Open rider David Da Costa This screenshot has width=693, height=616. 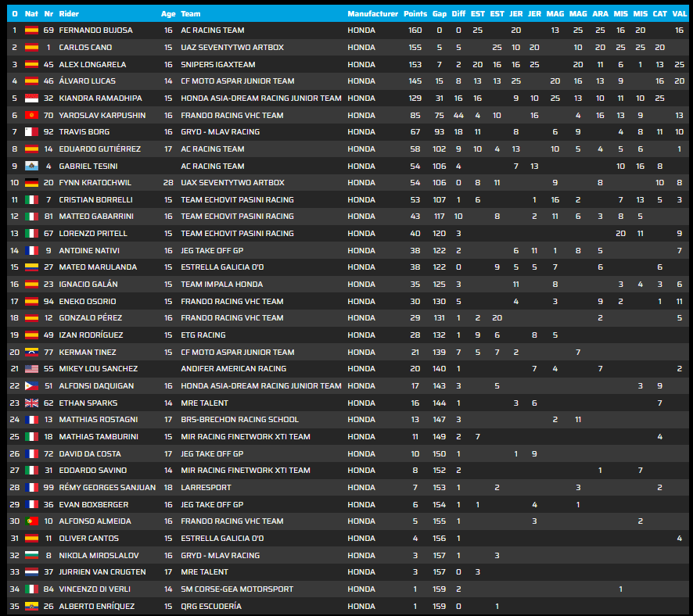click(90, 454)
